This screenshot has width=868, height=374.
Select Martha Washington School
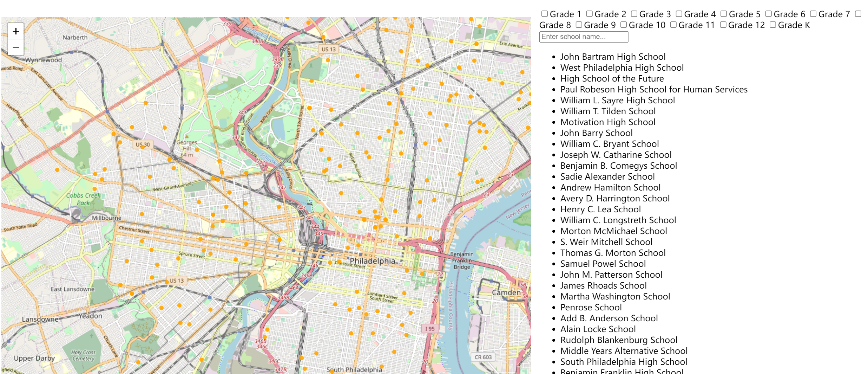click(x=615, y=296)
